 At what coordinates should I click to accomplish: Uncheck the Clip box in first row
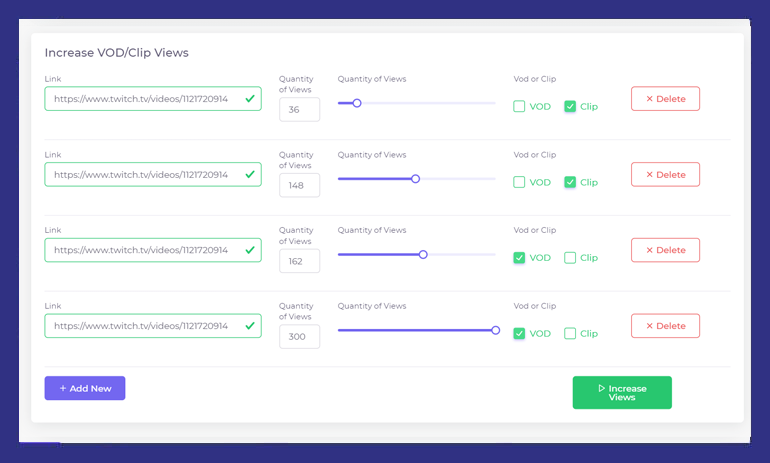(x=570, y=106)
